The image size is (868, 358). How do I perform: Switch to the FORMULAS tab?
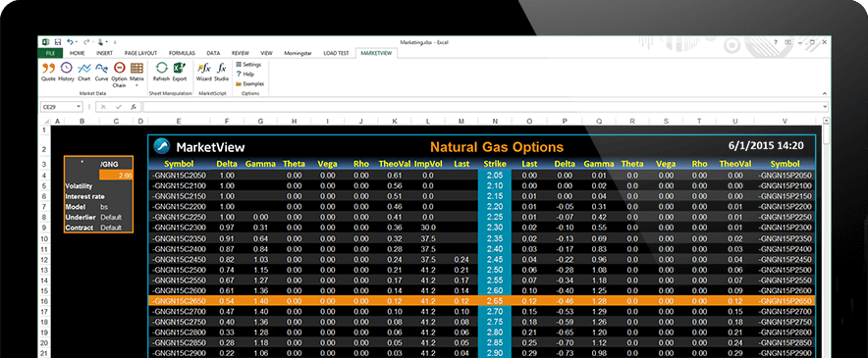coord(182,53)
